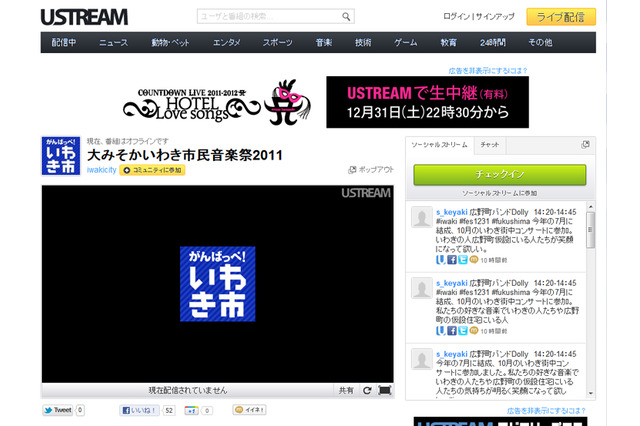This screenshot has height=426, width=640.
Task: Click Twitter icon under first post
Action: click(462, 260)
